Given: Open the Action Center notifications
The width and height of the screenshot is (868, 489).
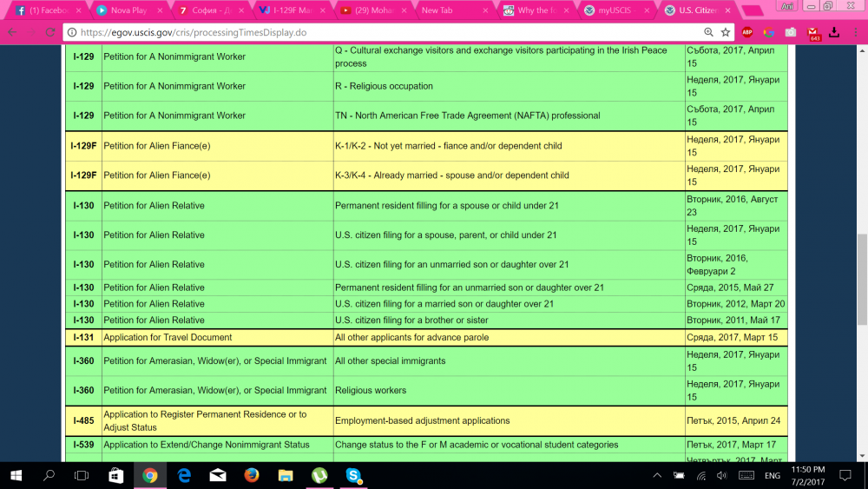Looking at the screenshot, I should [x=845, y=476].
